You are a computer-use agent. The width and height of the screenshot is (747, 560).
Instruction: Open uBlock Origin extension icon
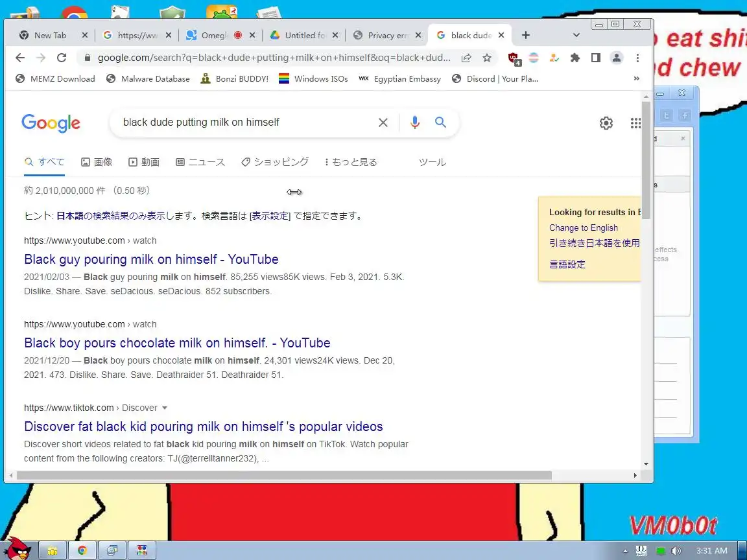[514, 58]
